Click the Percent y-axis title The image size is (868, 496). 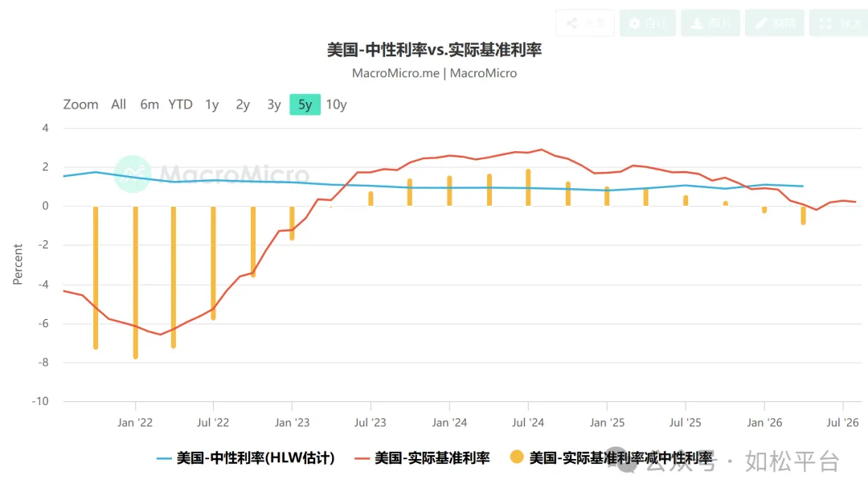click(18, 264)
